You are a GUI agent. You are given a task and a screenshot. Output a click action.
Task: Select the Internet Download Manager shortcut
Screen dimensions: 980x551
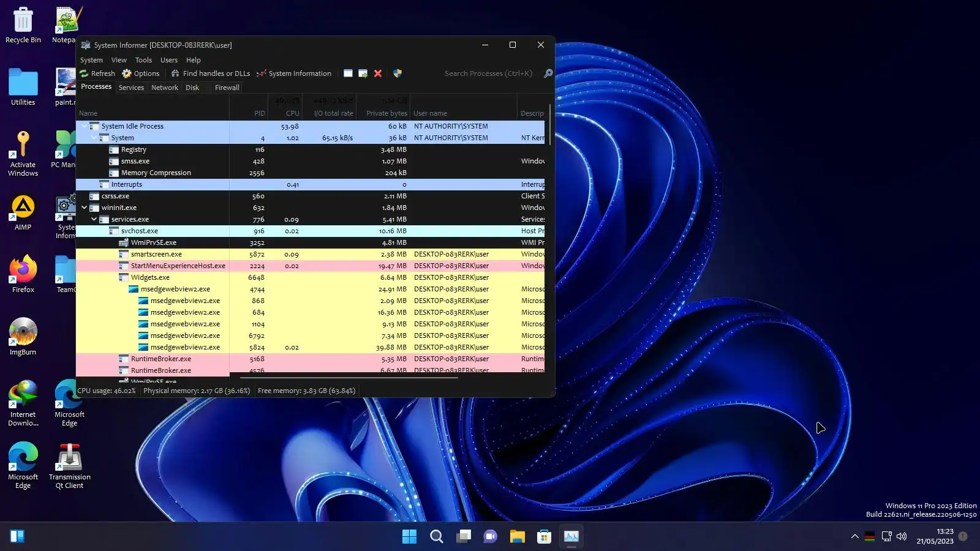click(23, 403)
